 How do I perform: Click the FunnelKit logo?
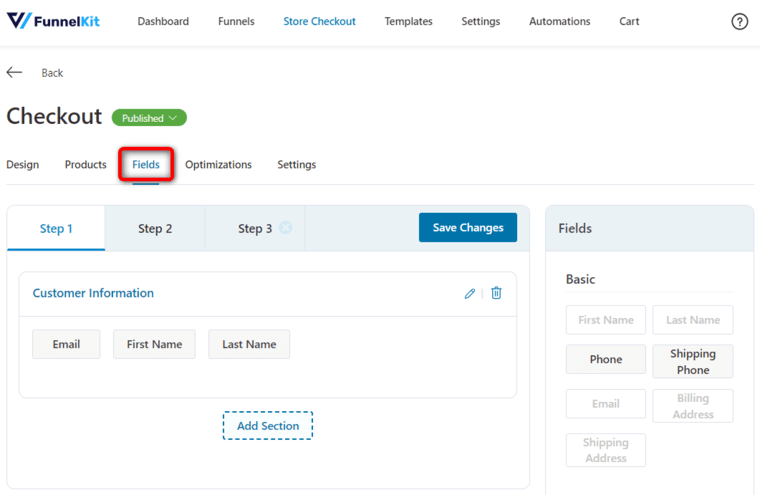[x=53, y=21]
